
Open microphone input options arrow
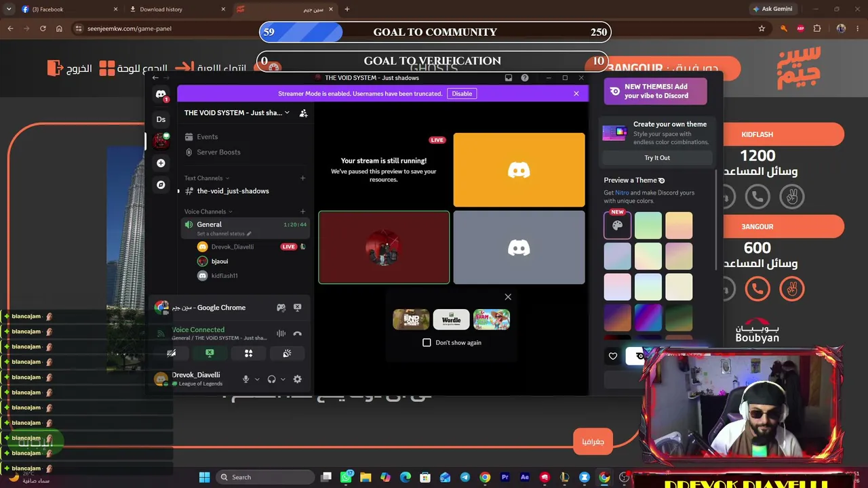point(257,380)
